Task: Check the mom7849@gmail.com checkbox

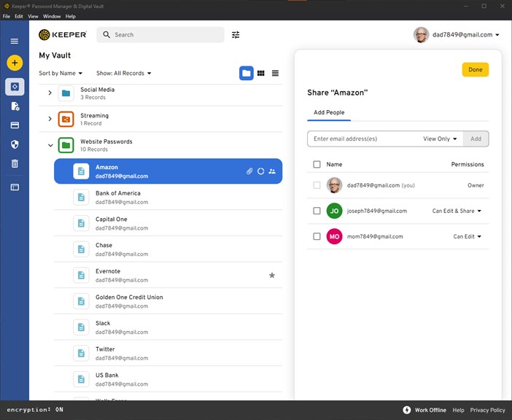Action: [x=317, y=236]
